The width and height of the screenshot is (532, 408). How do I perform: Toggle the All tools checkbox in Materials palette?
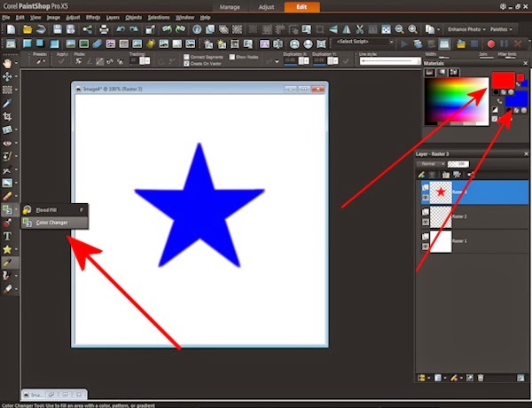pyautogui.click(x=495, y=119)
